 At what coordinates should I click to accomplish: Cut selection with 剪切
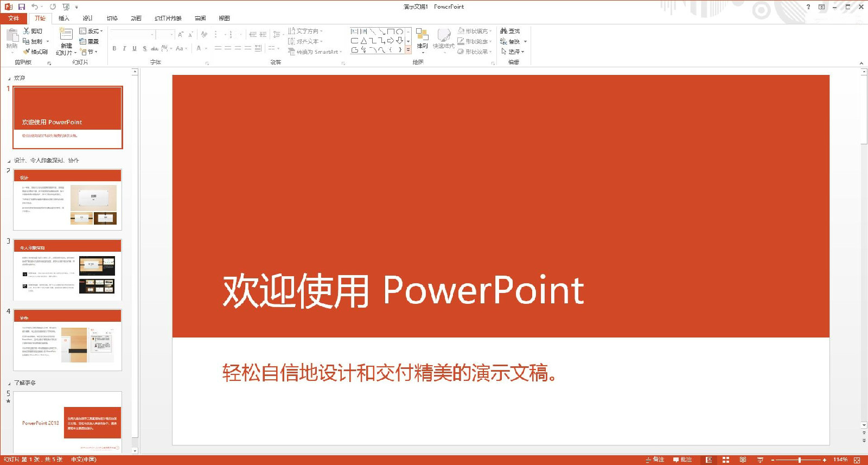[33, 31]
